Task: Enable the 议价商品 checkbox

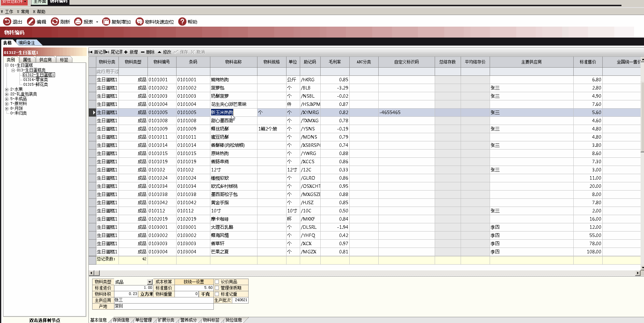Action: pyautogui.click(x=217, y=282)
